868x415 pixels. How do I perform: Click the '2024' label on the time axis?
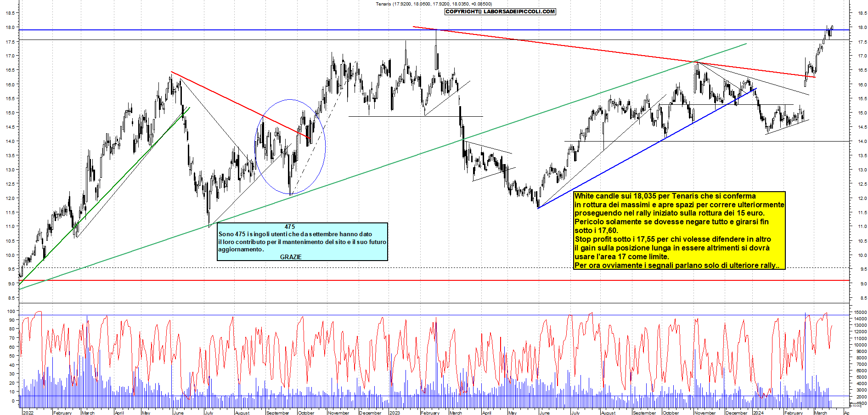pos(758,413)
